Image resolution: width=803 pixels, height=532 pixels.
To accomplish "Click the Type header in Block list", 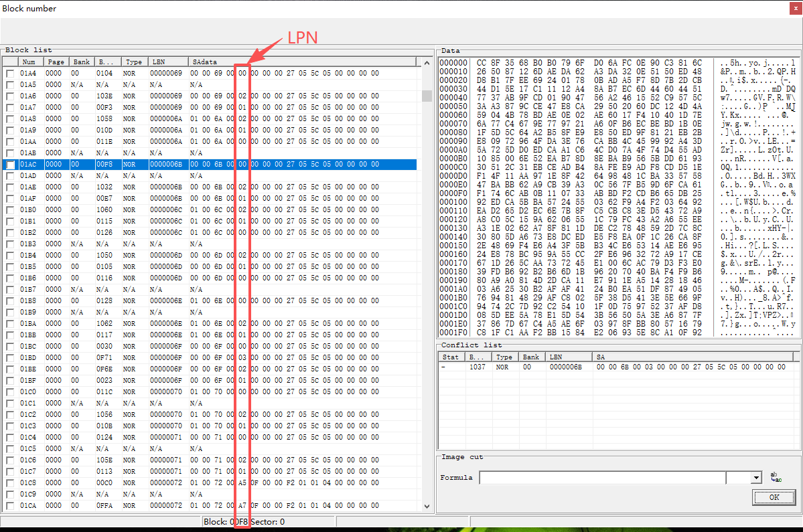I will click(x=135, y=62).
